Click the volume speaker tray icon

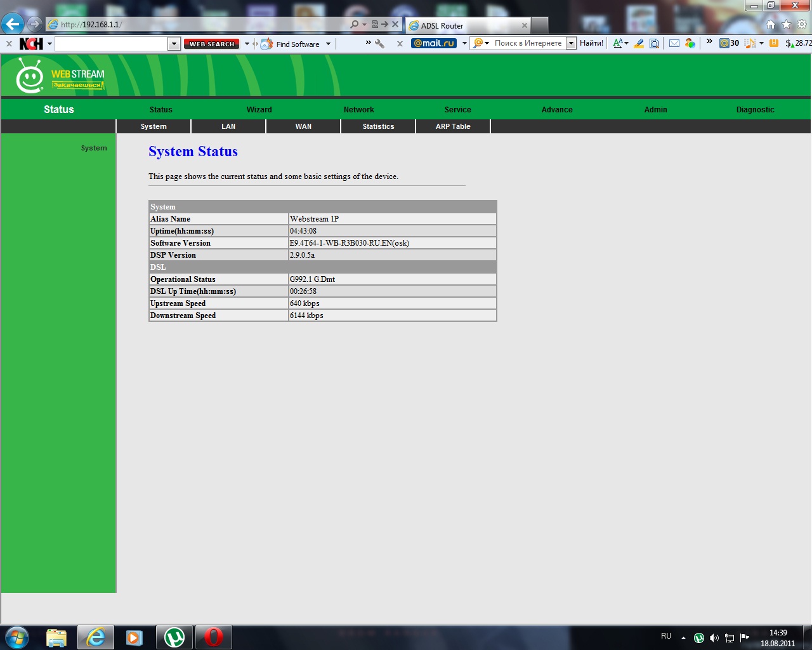pos(714,638)
